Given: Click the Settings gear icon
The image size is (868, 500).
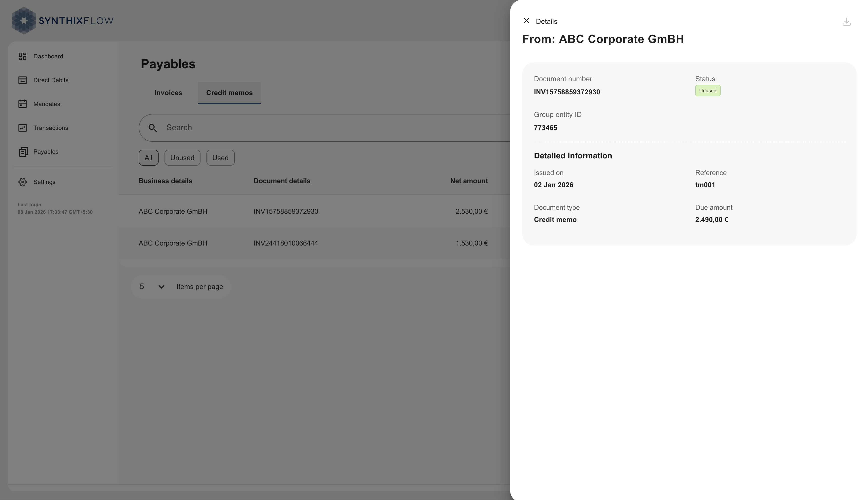Looking at the screenshot, I should [x=23, y=182].
